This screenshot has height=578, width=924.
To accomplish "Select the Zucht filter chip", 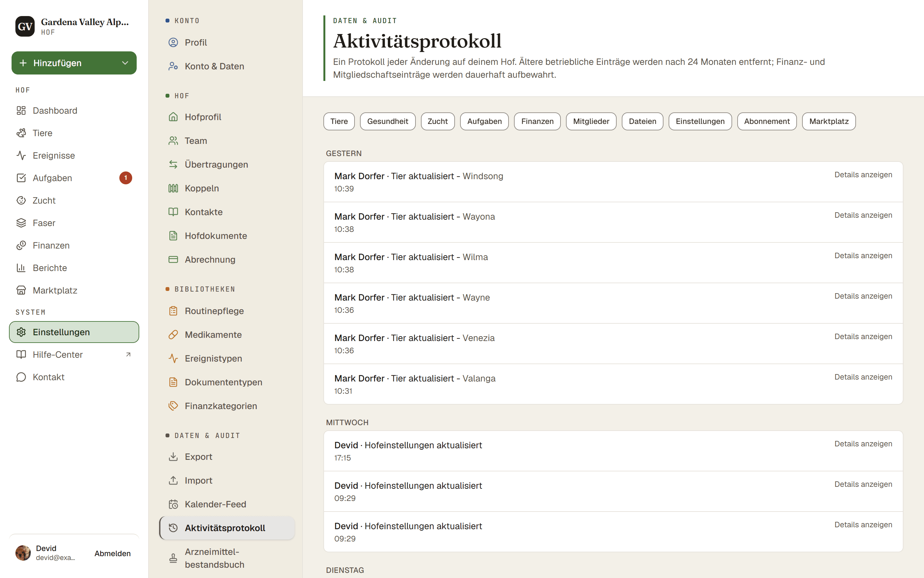I will [x=438, y=121].
